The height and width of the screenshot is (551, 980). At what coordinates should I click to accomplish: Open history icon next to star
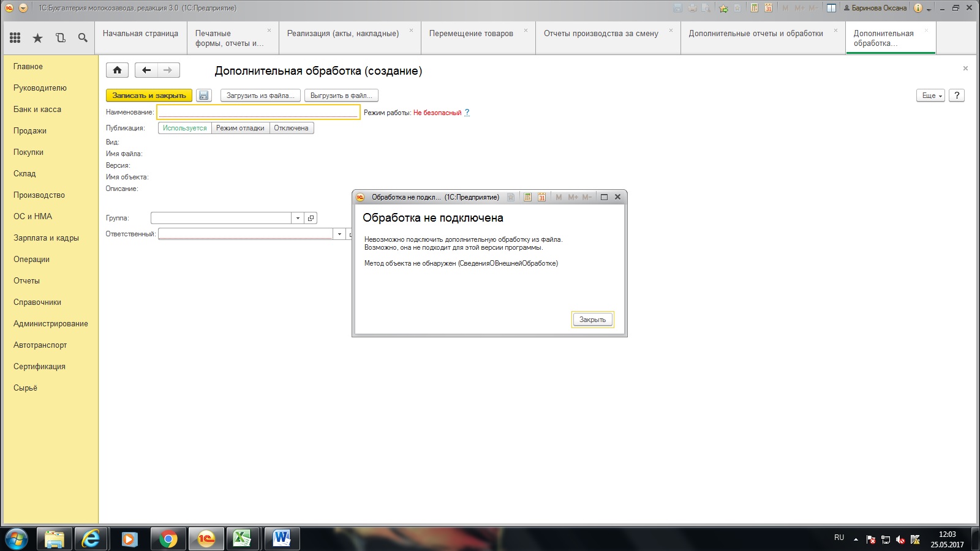(x=60, y=38)
